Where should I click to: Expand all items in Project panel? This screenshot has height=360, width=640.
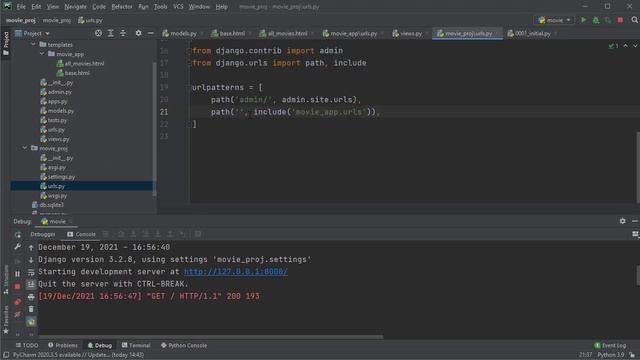[111, 33]
